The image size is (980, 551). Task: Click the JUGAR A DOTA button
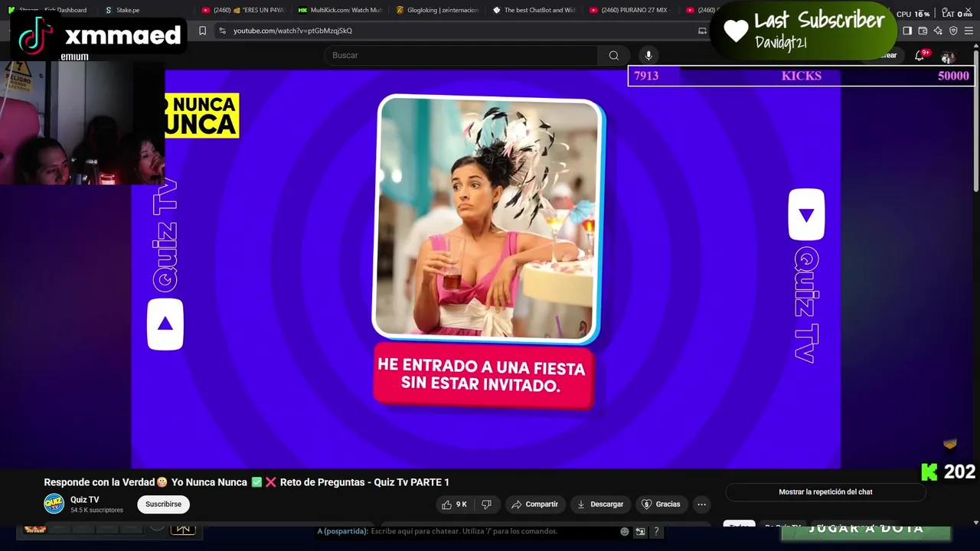[866, 530]
